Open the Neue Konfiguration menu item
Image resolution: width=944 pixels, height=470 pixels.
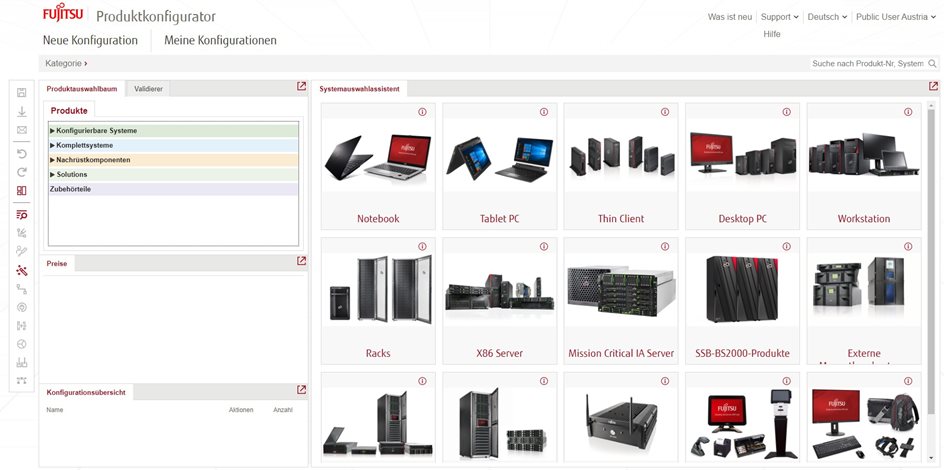pyautogui.click(x=90, y=40)
